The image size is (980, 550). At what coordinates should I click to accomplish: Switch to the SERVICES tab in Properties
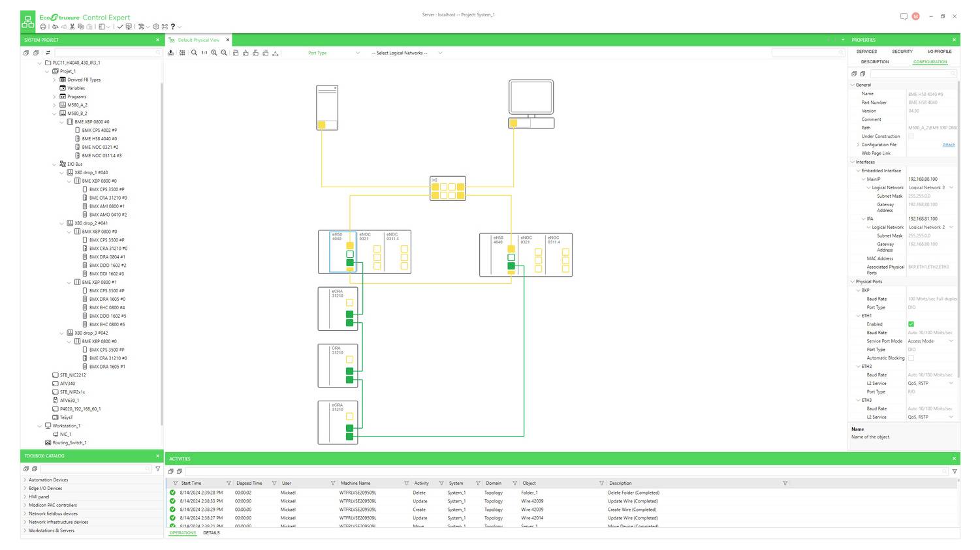(866, 51)
